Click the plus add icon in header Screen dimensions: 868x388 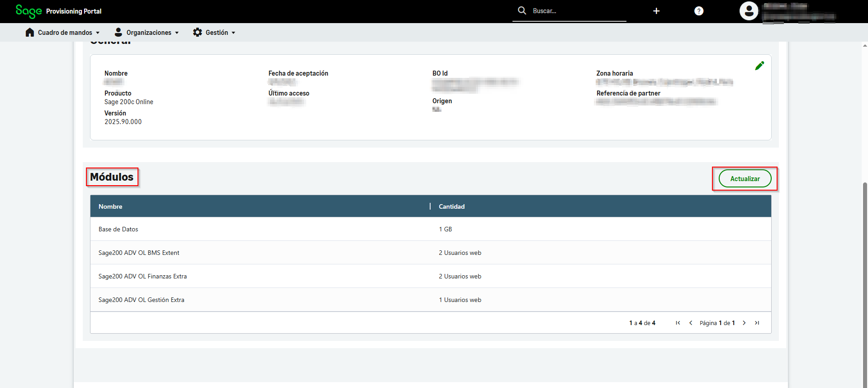click(x=656, y=11)
